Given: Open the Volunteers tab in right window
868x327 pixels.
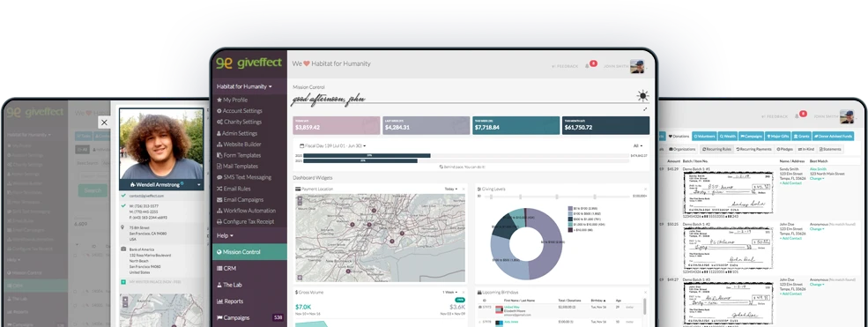Looking at the screenshot, I should 705,136.
